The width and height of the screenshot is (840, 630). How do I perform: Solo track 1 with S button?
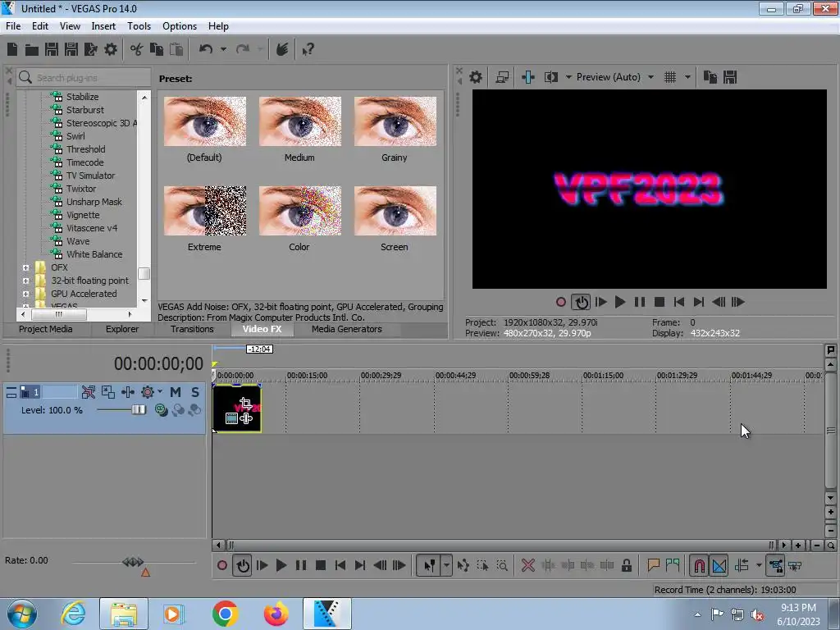tap(195, 392)
